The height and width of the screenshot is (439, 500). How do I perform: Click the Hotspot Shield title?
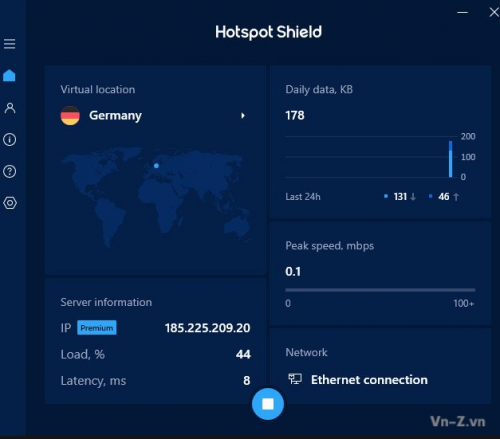268,32
